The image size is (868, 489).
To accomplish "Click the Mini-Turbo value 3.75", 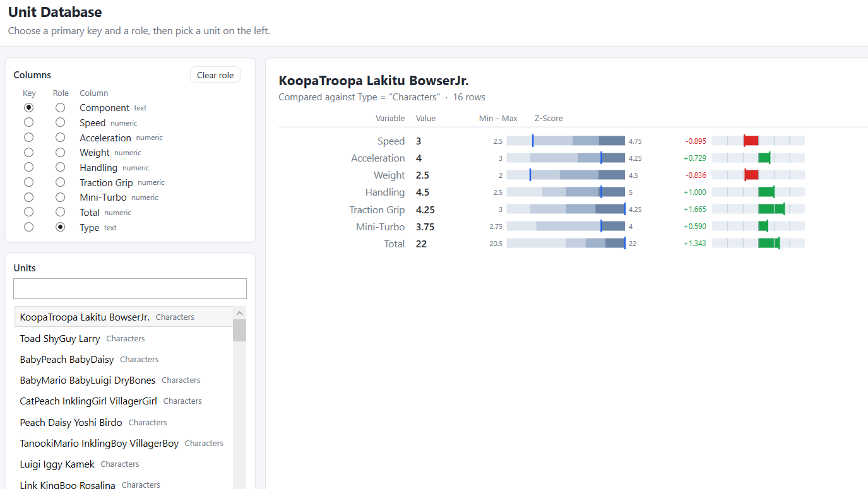I will 425,227.
